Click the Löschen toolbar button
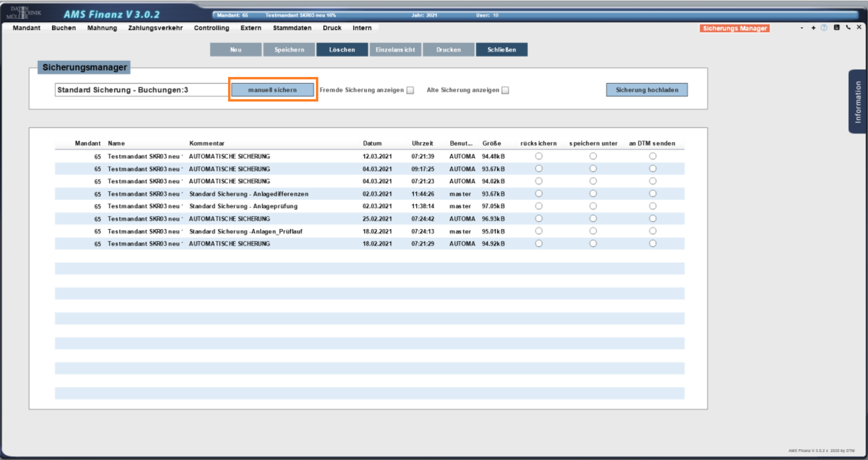 pos(342,50)
